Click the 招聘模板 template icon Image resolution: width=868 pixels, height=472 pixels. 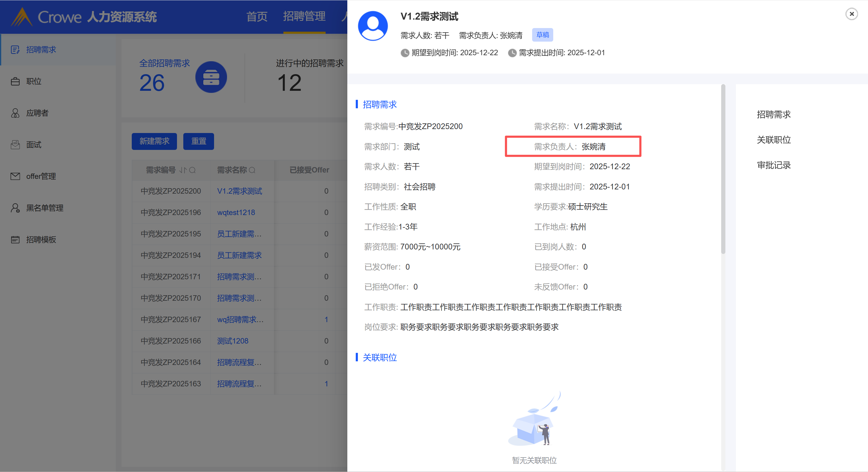(15, 240)
